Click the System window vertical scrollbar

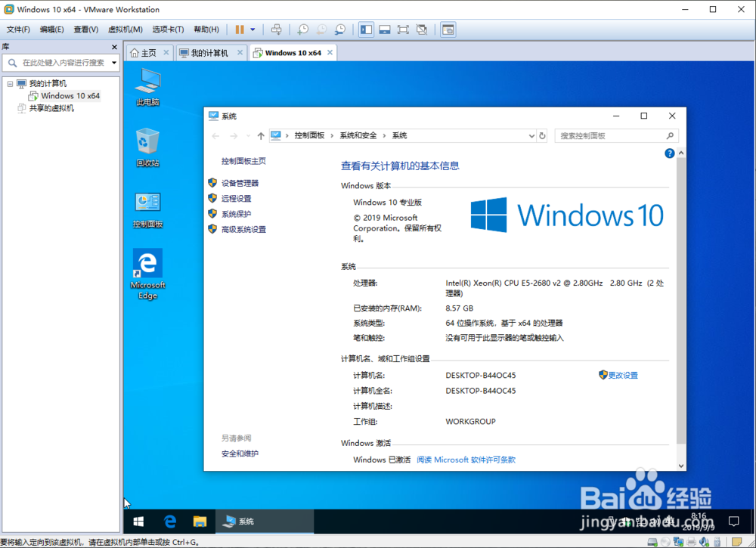(681, 302)
